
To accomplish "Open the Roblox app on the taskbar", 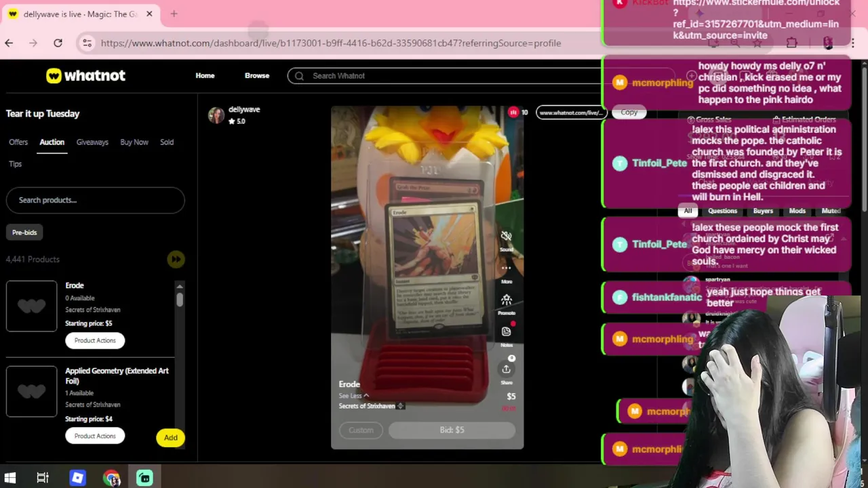I will click(77, 478).
